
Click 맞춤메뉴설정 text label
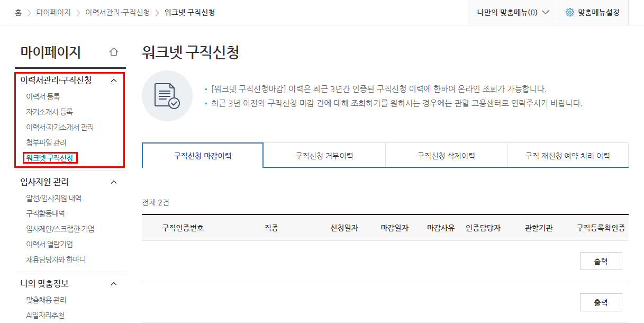598,12
